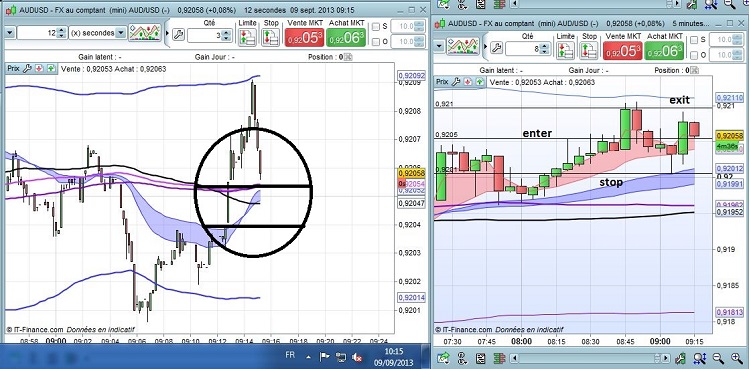Screen dimensions: 749x369
Task: Click the indicators chart-style icon in left toolbar
Action: point(145,33)
